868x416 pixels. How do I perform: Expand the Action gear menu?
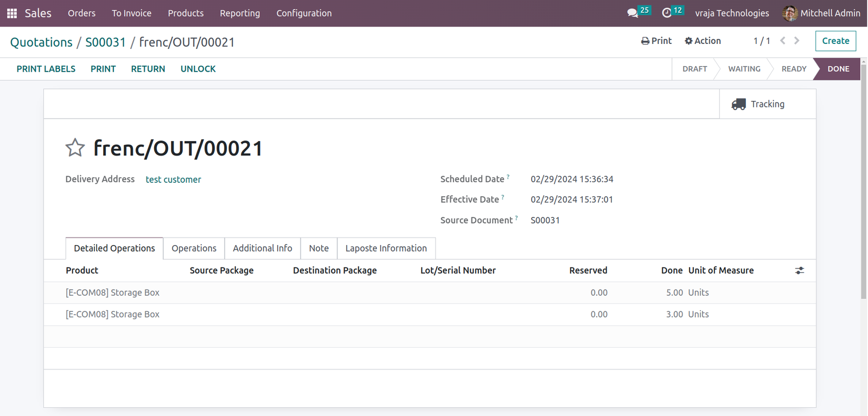pyautogui.click(x=703, y=41)
